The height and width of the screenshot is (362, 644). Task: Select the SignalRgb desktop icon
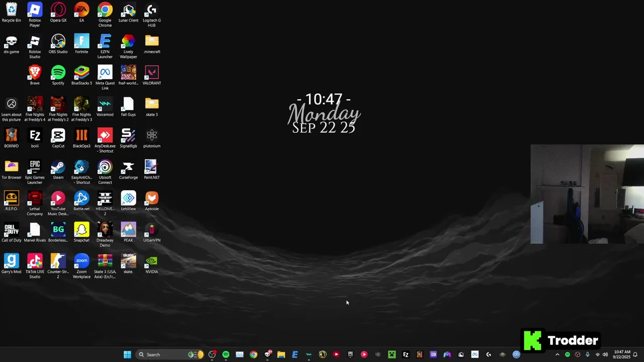[x=128, y=138]
